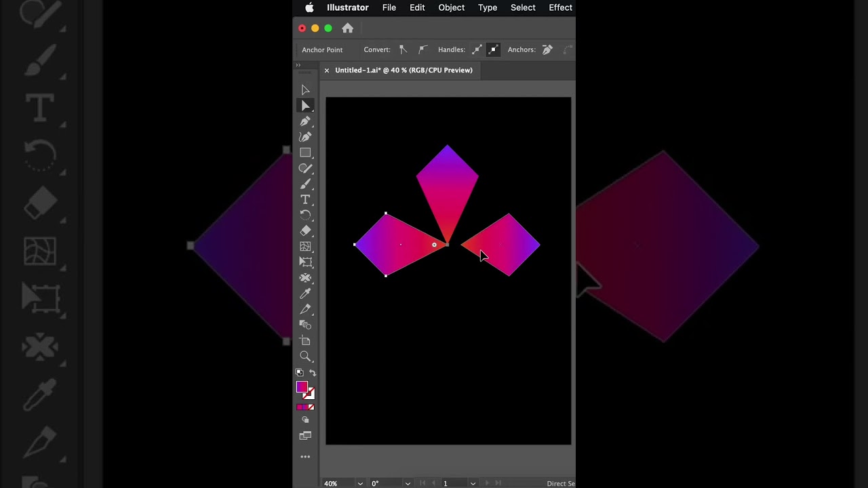The width and height of the screenshot is (868, 488).
Task: Select the Artboard tool
Action: point(305,340)
